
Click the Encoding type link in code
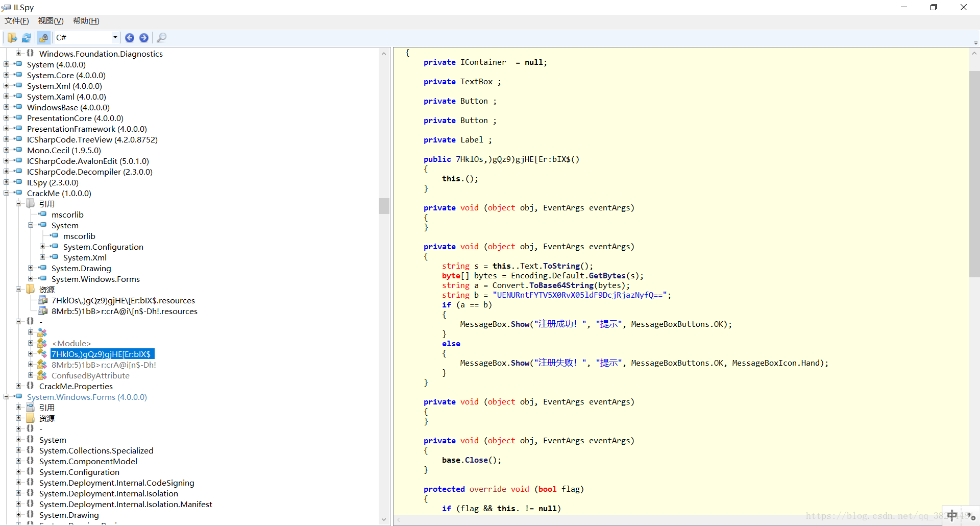529,276
